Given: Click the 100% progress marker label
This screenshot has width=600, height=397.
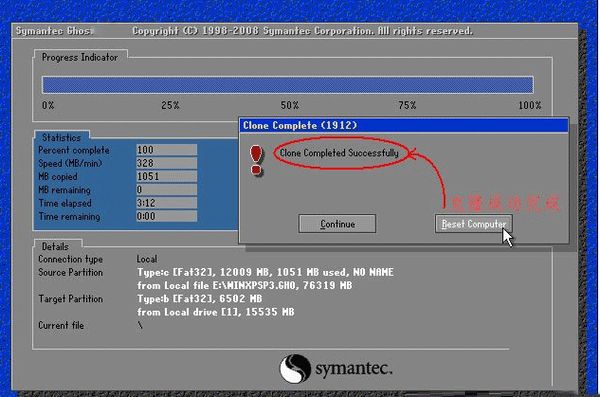Looking at the screenshot, I should [530, 105].
